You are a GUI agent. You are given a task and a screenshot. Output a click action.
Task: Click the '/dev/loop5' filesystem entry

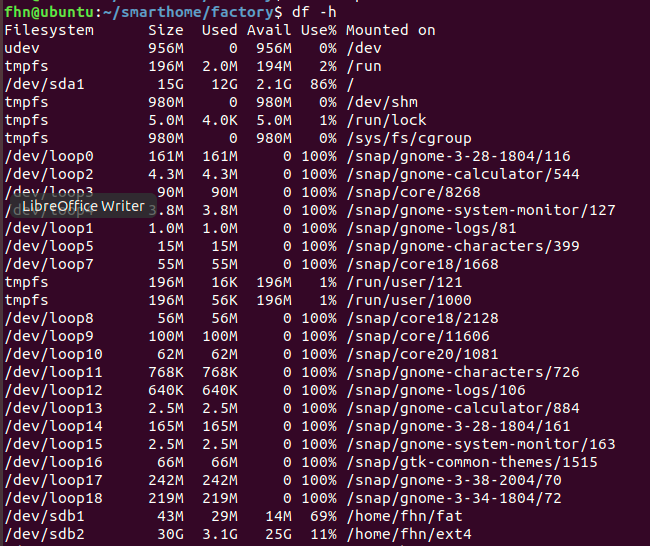click(x=49, y=247)
